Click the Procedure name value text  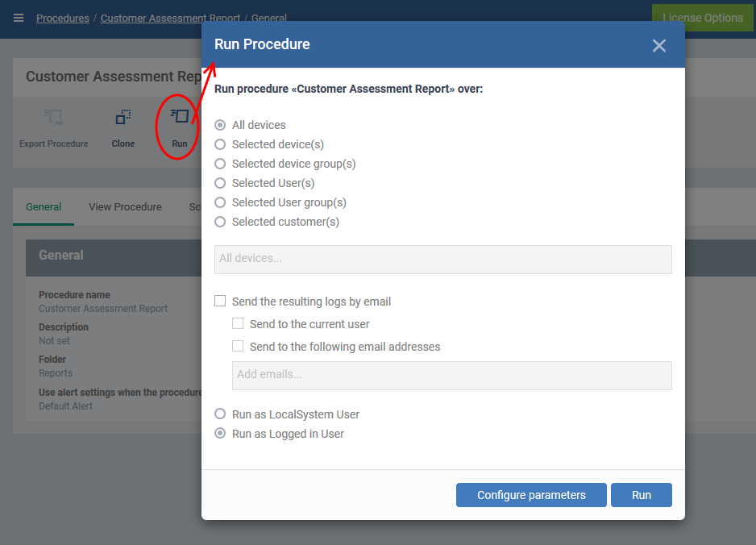[x=103, y=309]
